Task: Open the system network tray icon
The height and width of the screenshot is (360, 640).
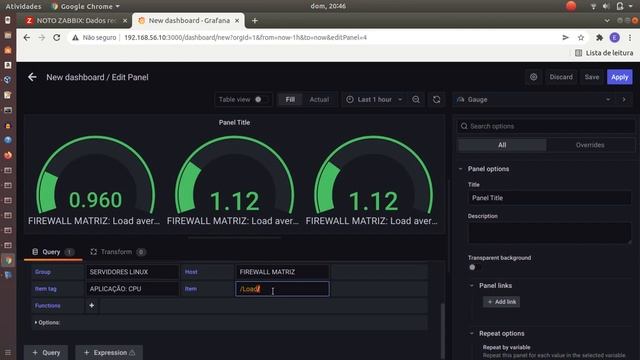Action: pyautogui.click(x=593, y=6)
